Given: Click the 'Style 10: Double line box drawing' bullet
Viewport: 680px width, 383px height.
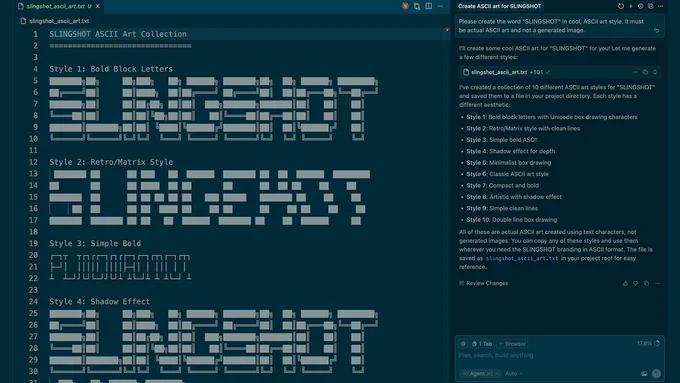Looking at the screenshot, I should coord(512,219).
